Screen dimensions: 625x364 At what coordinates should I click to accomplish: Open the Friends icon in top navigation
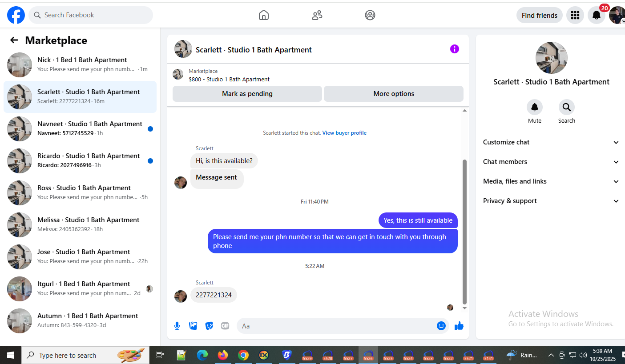(317, 15)
